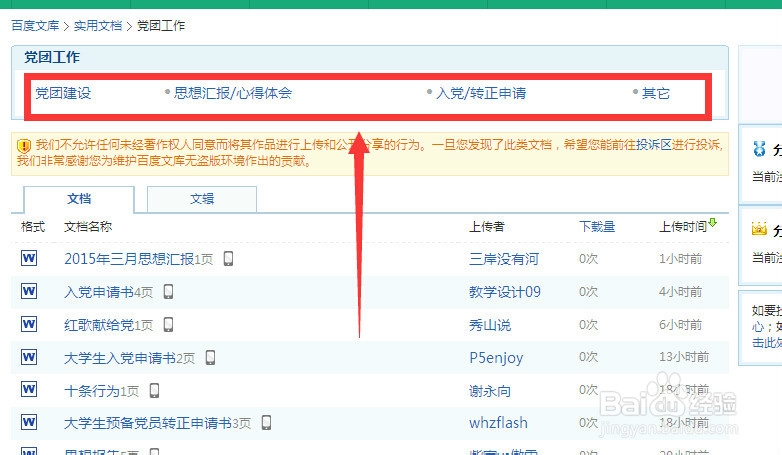The height and width of the screenshot is (455, 782).
Task: View uploader P5enjoy
Action: click(x=496, y=358)
